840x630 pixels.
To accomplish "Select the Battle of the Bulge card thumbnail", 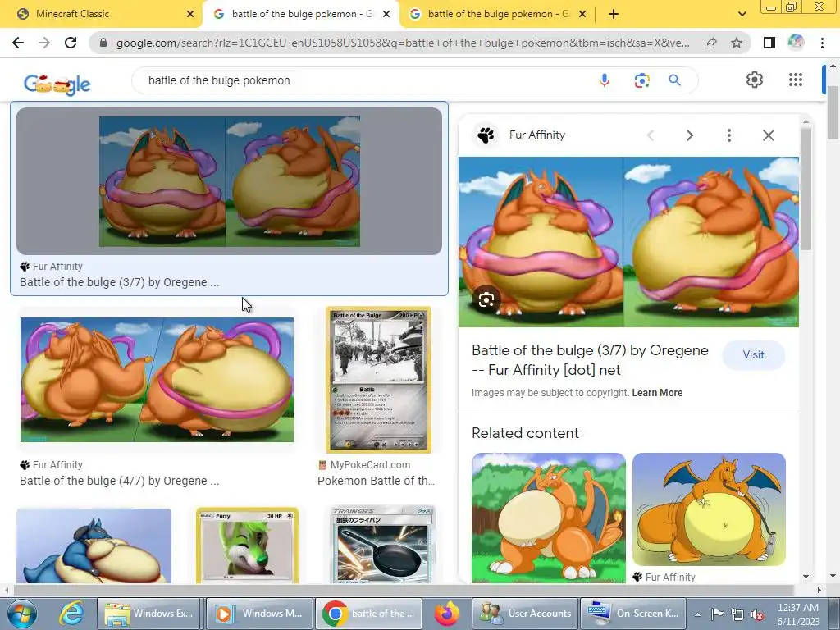I will 378,380.
